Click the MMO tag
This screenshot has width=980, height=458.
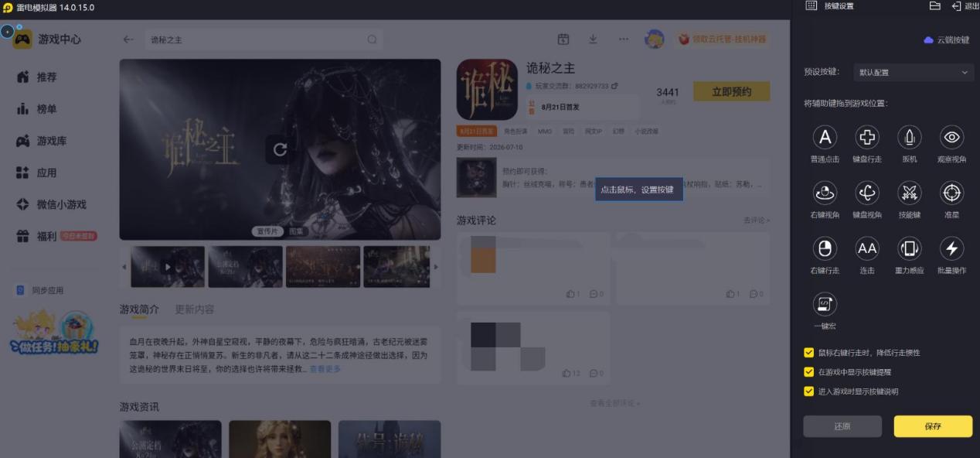click(x=545, y=132)
